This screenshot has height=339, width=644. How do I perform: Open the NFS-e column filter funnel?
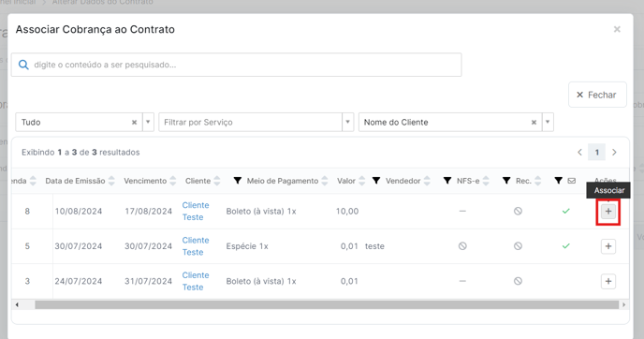click(x=447, y=181)
